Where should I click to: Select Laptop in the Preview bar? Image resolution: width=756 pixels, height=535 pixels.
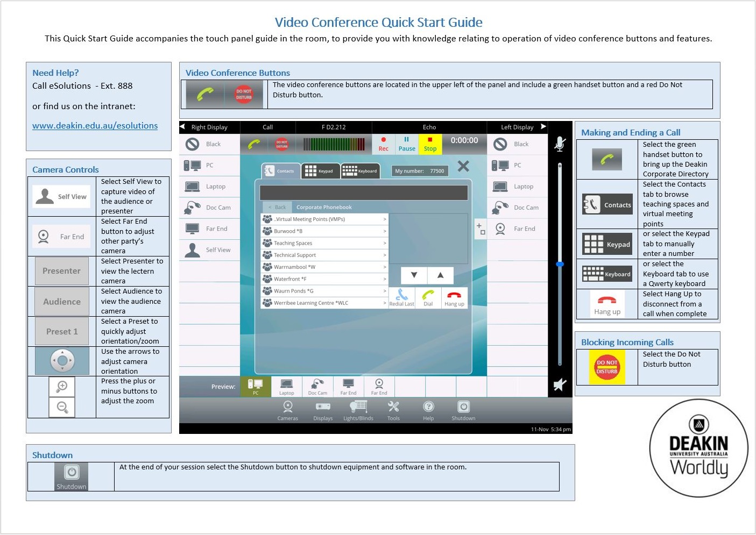click(286, 387)
